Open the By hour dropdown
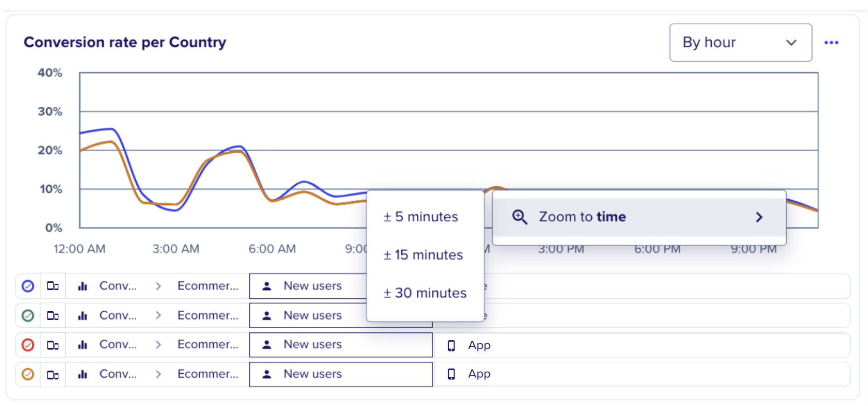The image size is (868, 406). coord(741,42)
